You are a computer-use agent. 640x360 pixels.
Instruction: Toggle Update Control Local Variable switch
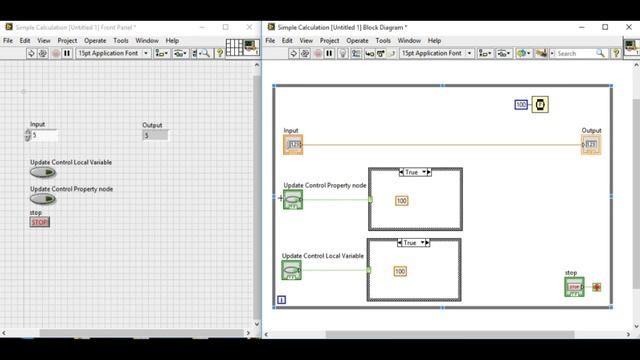coord(43,173)
